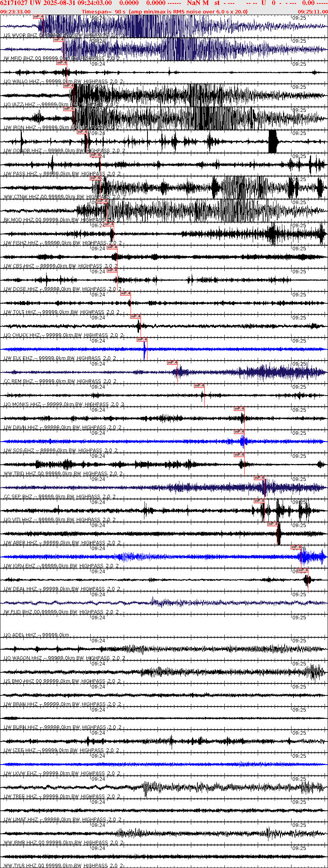328x868 pixels.
Task: Select the pick marker on BK MOD trace
Action: (102, 201)
